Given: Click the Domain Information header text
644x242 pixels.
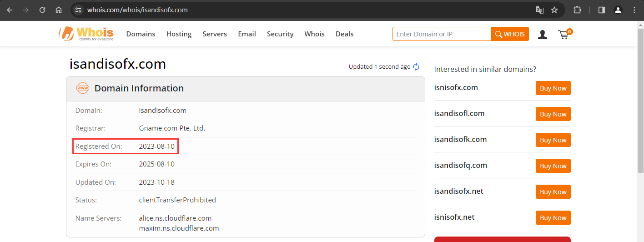Looking at the screenshot, I should click(139, 88).
